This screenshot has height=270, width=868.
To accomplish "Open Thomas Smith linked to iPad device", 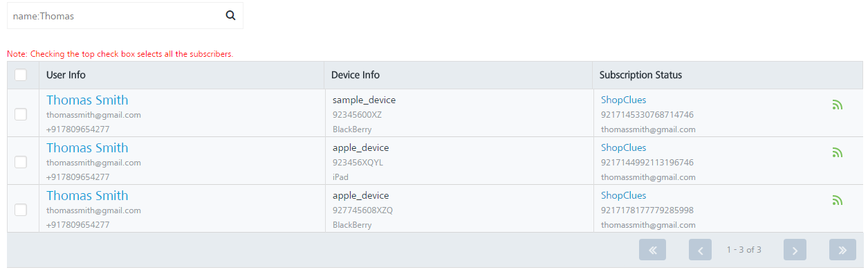I will [87, 147].
